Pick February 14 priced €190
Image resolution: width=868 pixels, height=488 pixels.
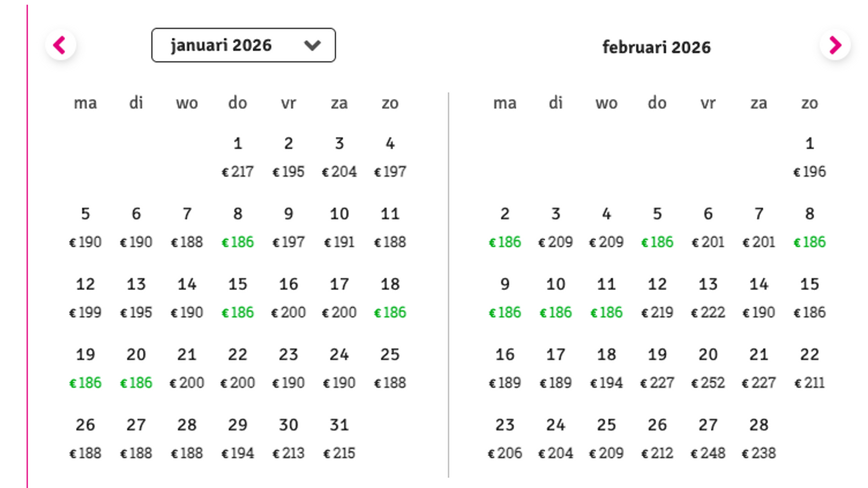(759, 298)
